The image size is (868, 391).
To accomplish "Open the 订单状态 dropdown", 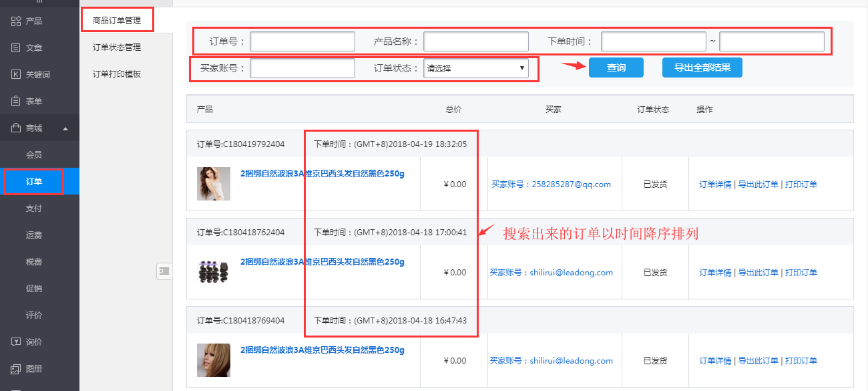I will (475, 68).
